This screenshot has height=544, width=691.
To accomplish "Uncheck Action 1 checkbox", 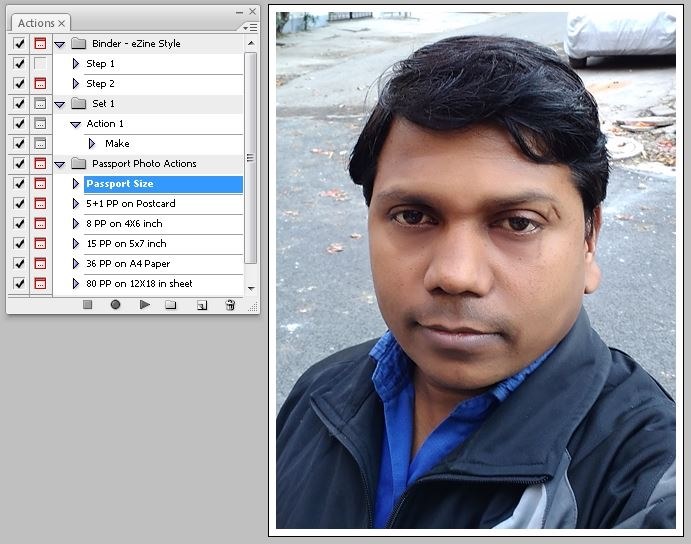I will pyautogui.click(x=19, y=123).
